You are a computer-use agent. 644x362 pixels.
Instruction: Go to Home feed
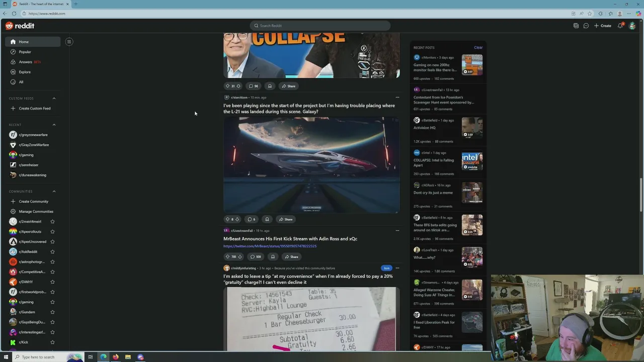pyautogui.click(x=33, y=42)
